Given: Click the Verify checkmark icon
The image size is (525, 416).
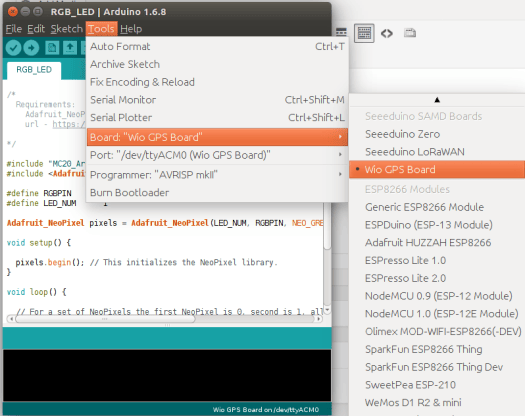Looking at the screenshot, I should pos(13,48).
